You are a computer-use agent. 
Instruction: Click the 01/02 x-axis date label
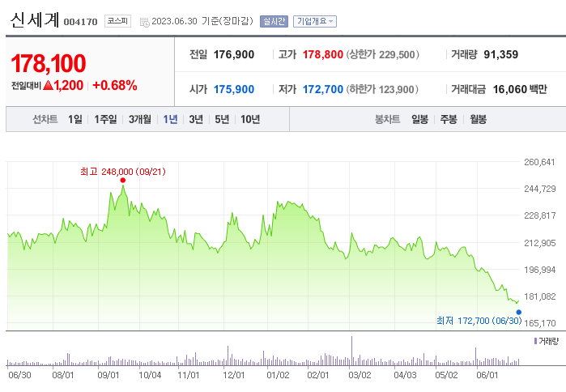pyautogui.click(x=278, y=375)
